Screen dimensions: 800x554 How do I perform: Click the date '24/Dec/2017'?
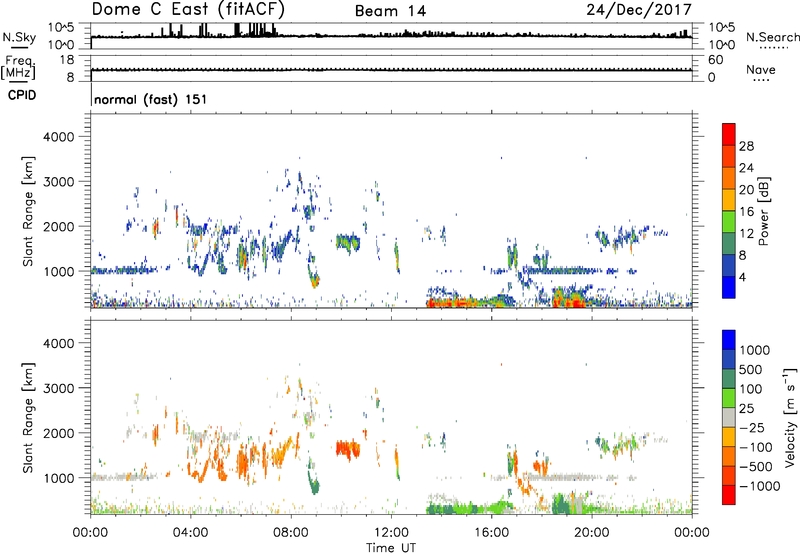(639, 9)
